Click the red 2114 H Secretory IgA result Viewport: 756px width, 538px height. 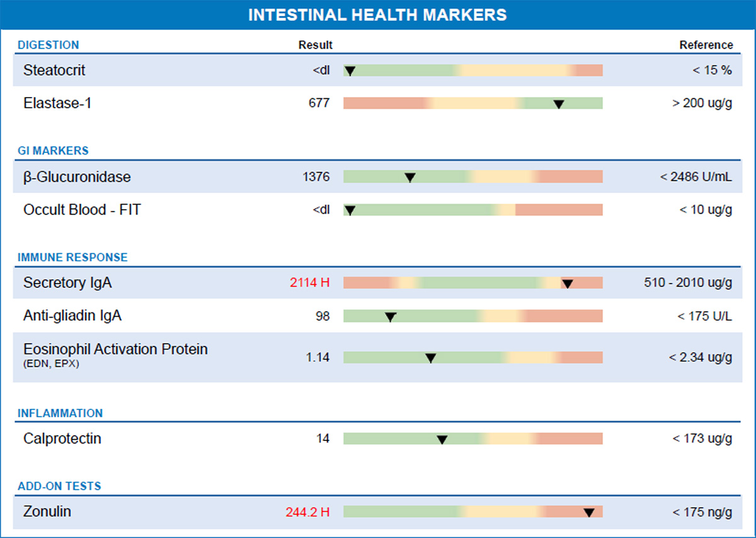click(309, 283)
